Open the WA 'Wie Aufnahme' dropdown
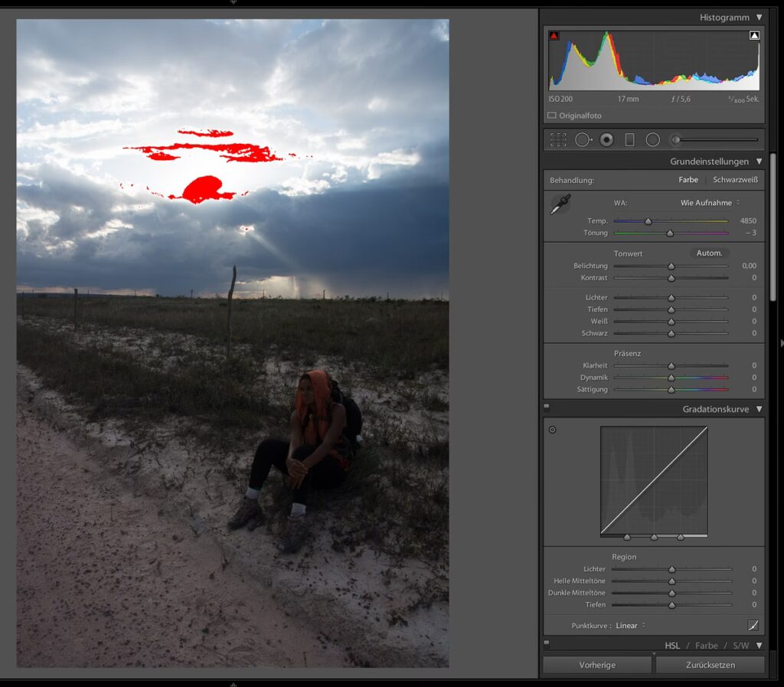Viewport: 784px width, 687px height. [710, 203]
